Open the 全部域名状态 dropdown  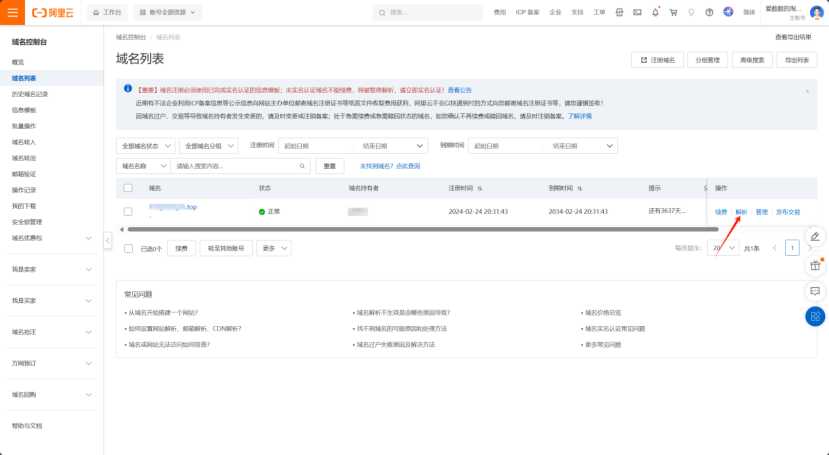pos(144,145)
